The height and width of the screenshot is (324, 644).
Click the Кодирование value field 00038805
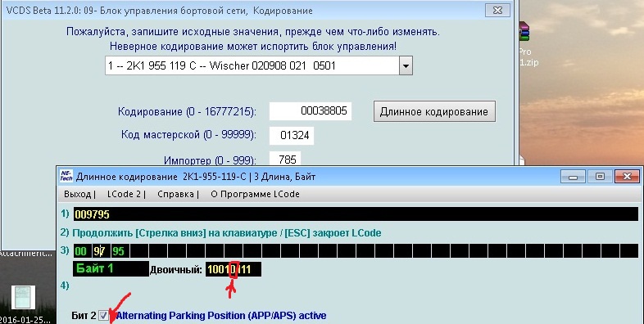tap(310, 111)
